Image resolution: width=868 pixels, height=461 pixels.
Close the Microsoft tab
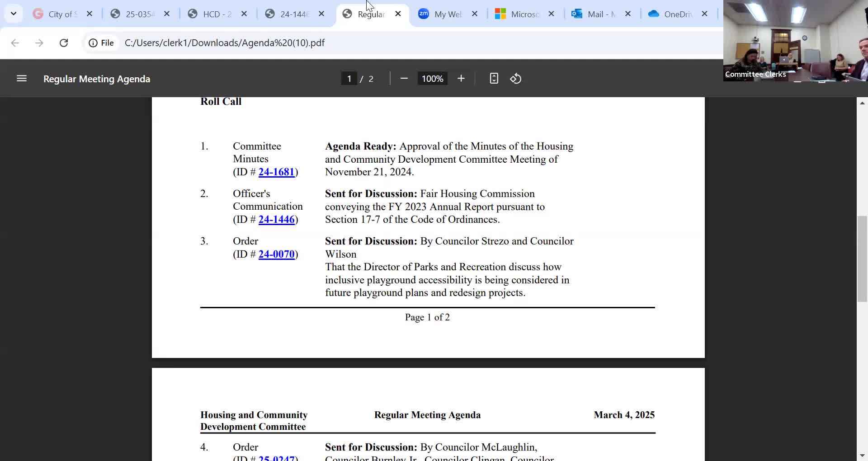[x=551, y=14]
